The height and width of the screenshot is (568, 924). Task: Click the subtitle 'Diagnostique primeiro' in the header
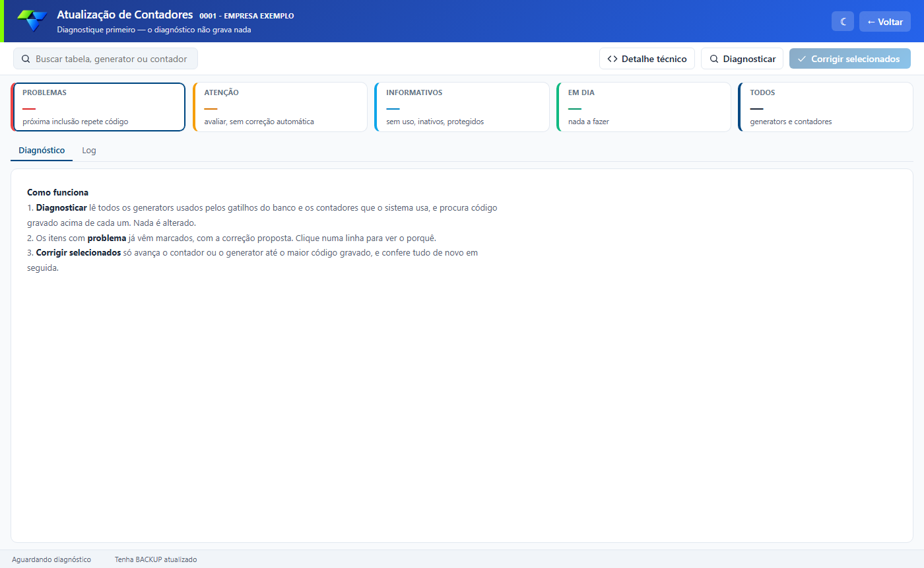pos(96,30)
